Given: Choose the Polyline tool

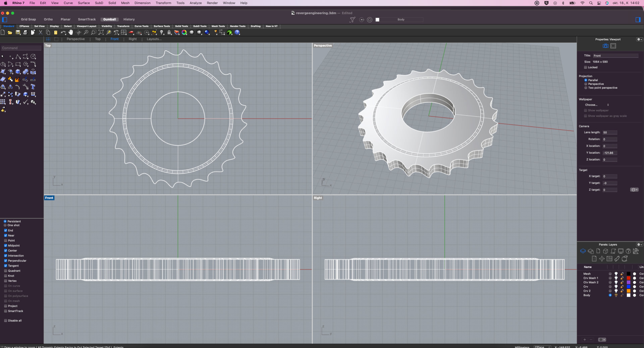Looking at the screenshot, I should click(18, 57).
